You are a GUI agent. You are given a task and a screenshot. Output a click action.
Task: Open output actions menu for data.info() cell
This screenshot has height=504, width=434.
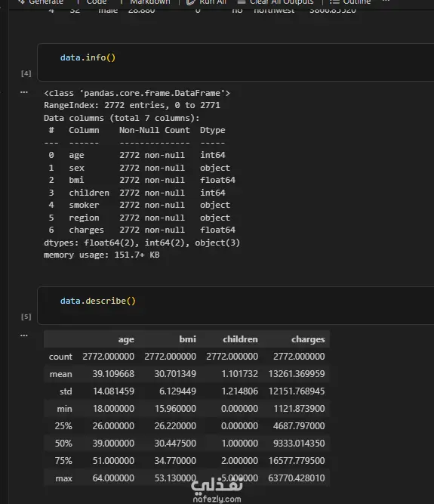click(24, 93)
